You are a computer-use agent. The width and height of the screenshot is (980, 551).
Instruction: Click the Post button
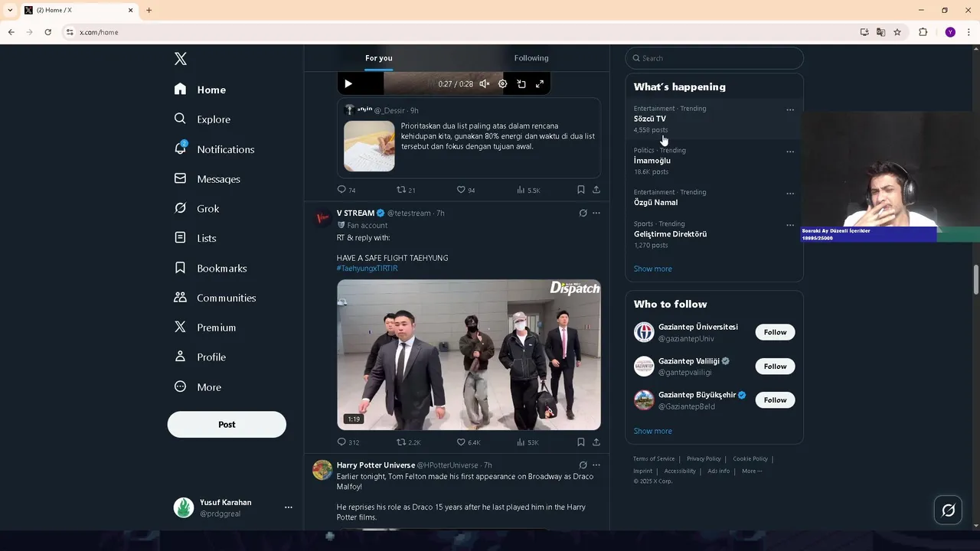(x=227, y=425)
